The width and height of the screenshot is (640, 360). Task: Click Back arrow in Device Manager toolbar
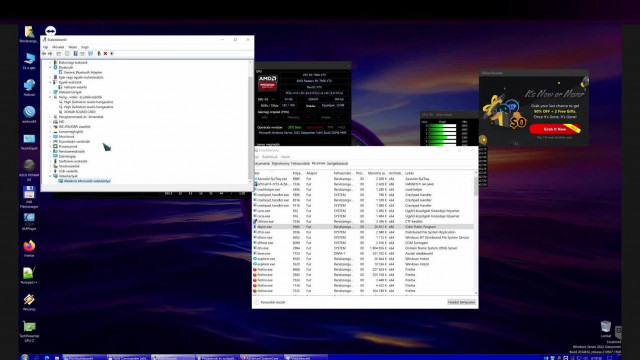click(44, 53)
